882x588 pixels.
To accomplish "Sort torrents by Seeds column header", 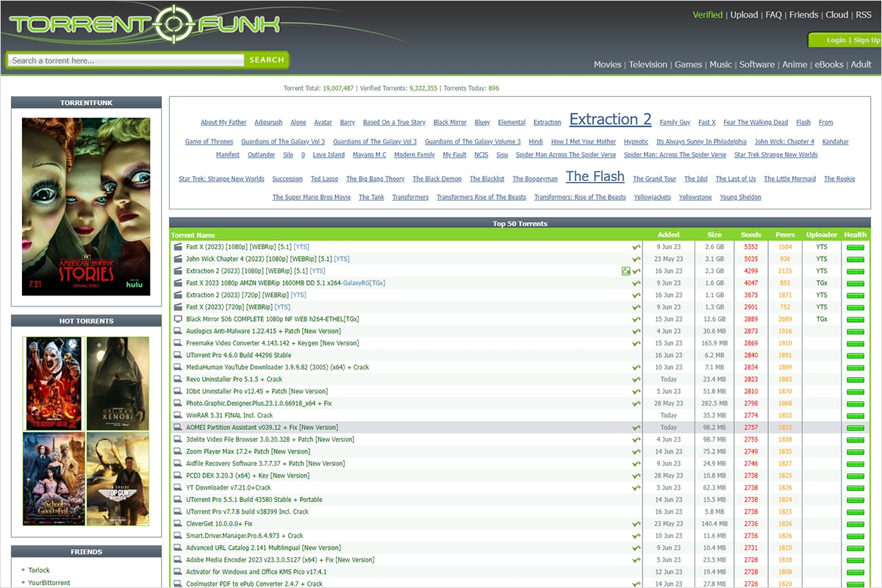I will [x=750, y=235].
